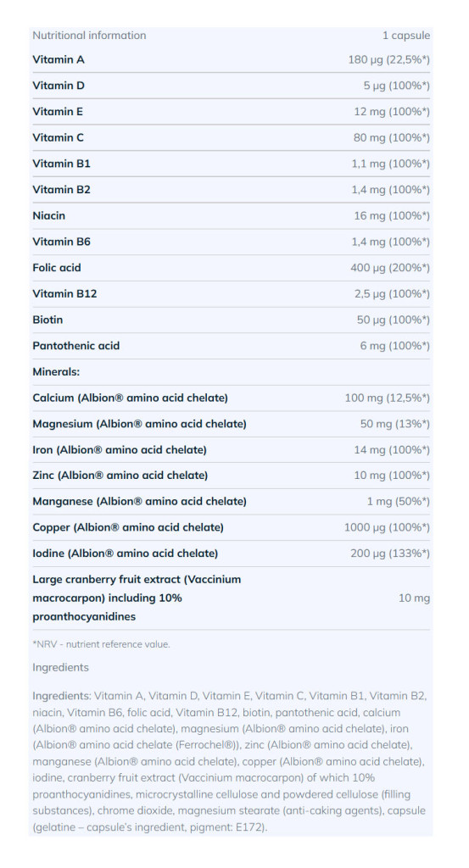This screenshot has width=469, height=868.
Task: Click the Nutritional information heading
Action: coord(89,36)
